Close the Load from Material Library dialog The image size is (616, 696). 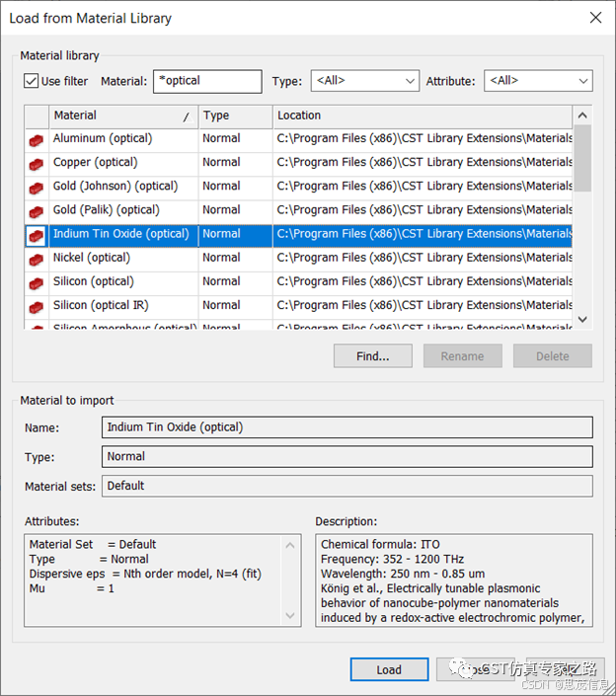click(x=595, y=18)
